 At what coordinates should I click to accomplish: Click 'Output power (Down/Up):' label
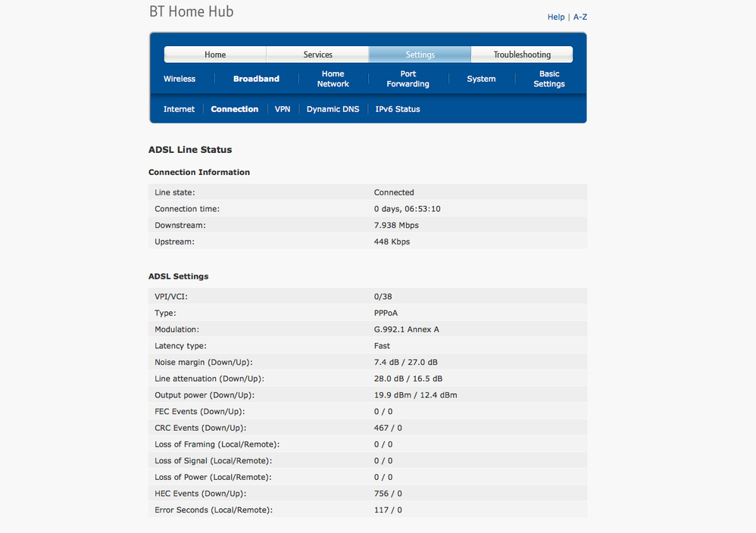[x=205, y=394]
